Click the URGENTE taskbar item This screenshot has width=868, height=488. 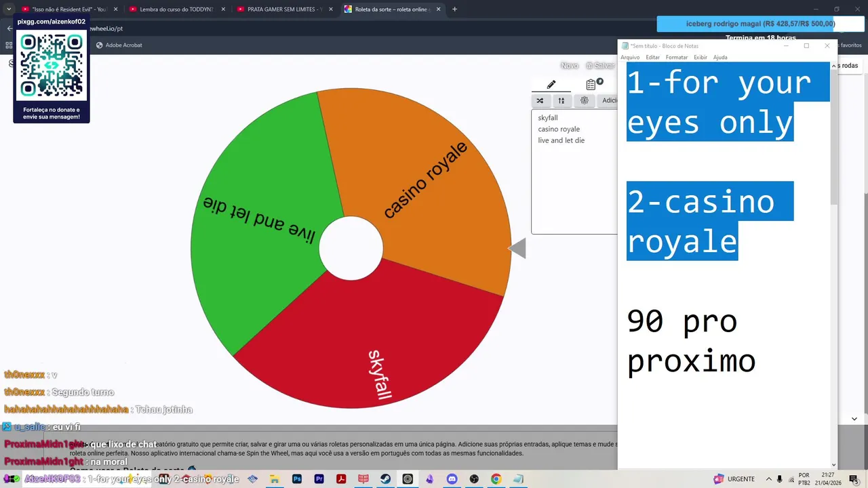tap(734, 479)
